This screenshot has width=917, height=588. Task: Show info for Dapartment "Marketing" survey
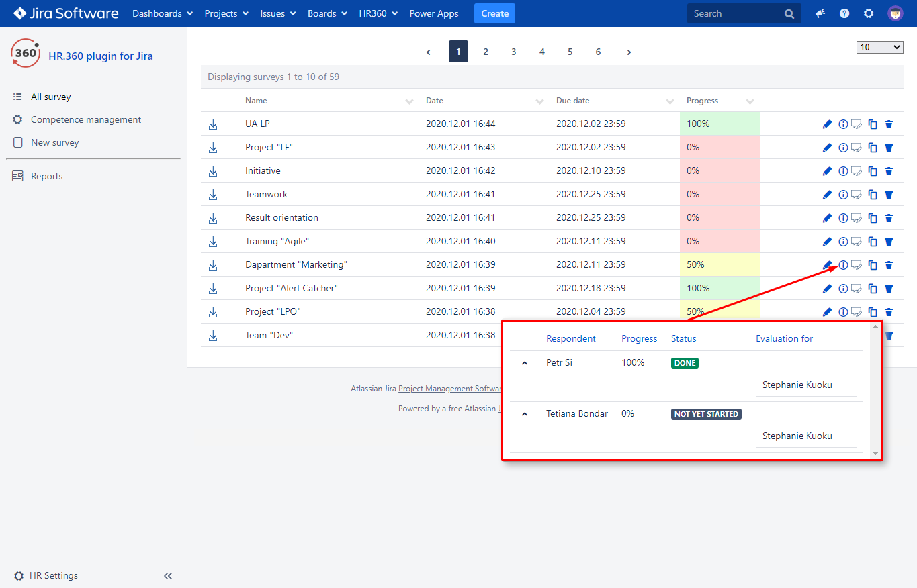(843, 265)
